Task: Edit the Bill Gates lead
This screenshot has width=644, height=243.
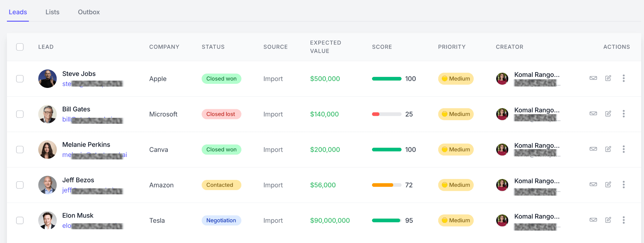Action: coord(608,114)
